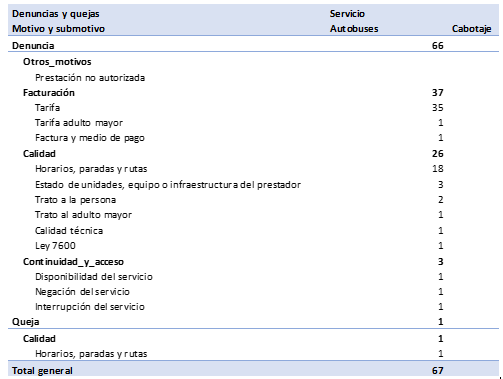This screenshot has height=379, width=503.
Task: Click the Facturación group label
Action: [x=49, y=93]
